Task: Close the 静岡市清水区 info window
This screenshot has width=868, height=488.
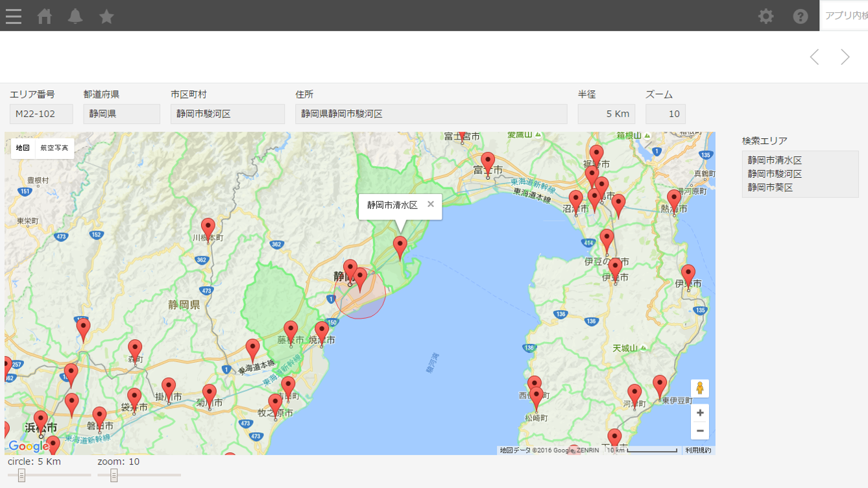Action: click(x=430, y=204)
